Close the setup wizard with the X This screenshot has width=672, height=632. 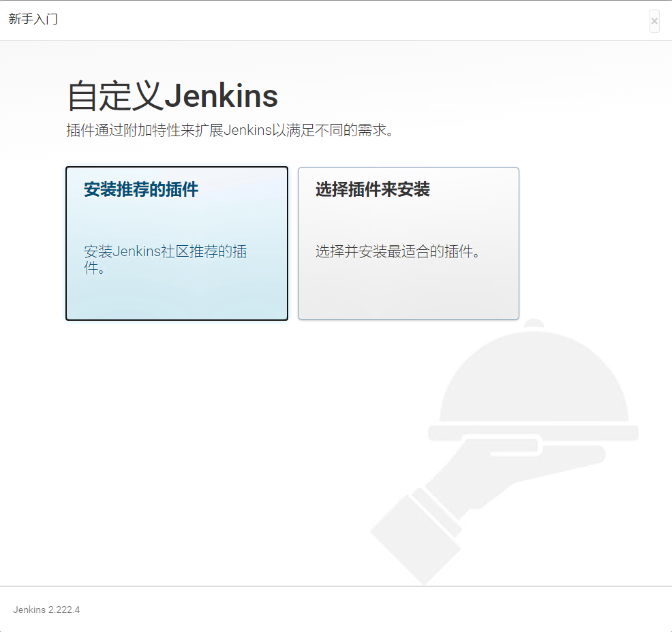[654, 21]
